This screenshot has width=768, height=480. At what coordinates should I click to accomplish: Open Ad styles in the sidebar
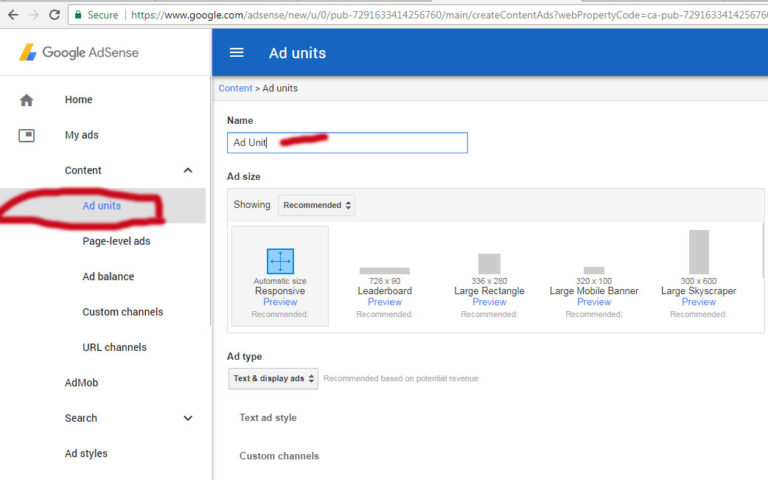click(x=86, y=454)
